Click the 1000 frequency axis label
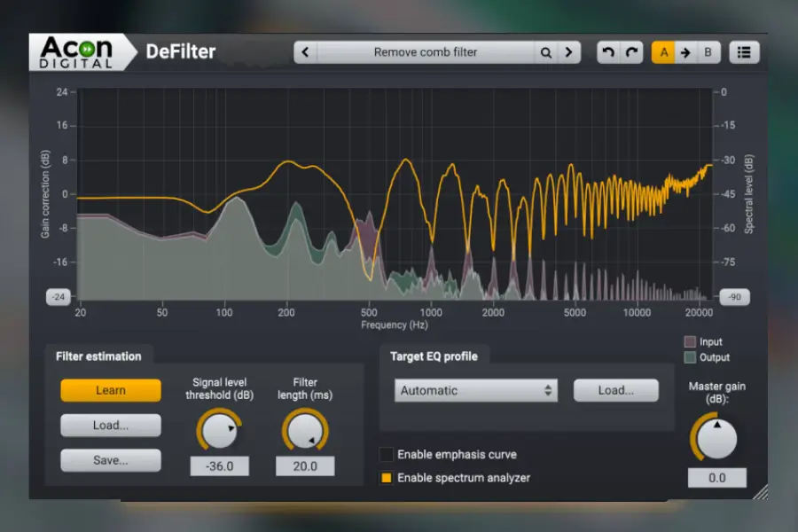Screen dimensions: 798x532 click(x=431, y=313)
